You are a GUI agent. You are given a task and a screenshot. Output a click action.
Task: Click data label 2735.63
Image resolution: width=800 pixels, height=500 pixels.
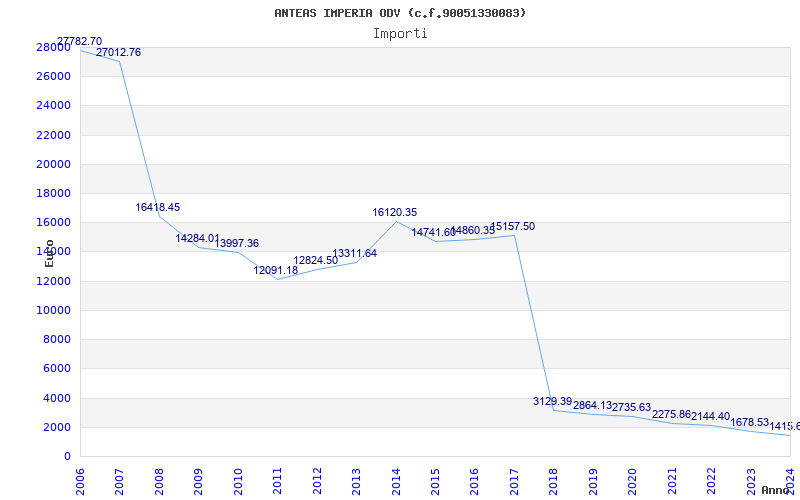click(632, 407)
